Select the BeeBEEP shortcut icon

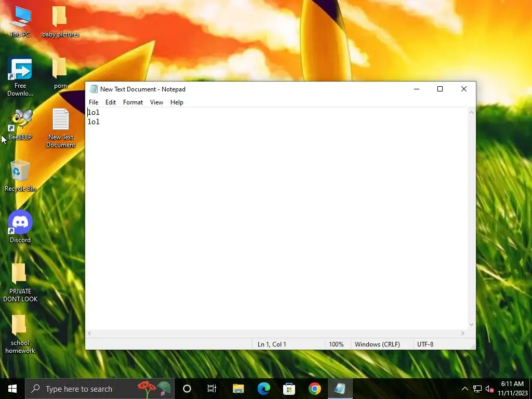[20, 125]
